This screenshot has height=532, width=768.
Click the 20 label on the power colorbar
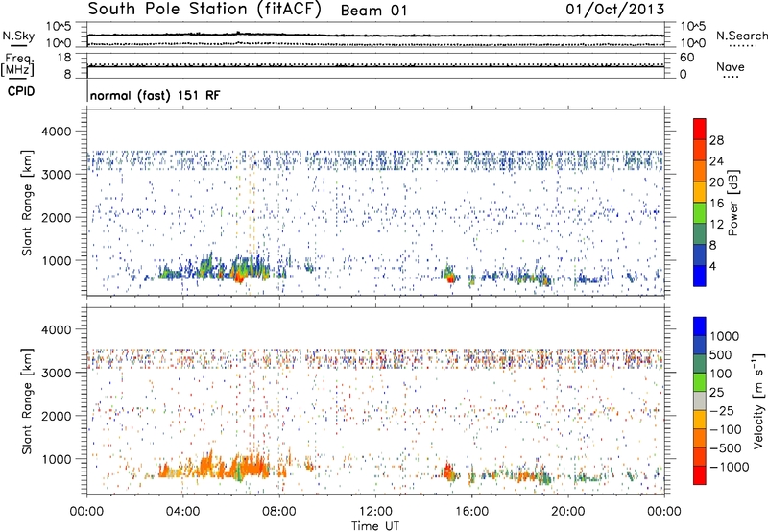point(716,182)
